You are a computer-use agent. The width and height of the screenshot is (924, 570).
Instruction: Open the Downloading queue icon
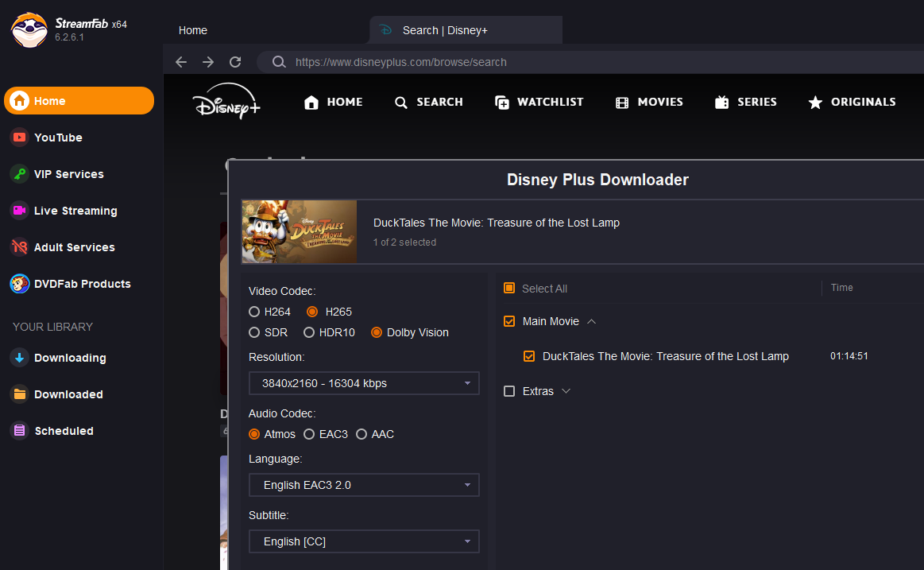(x=19, y=358)
